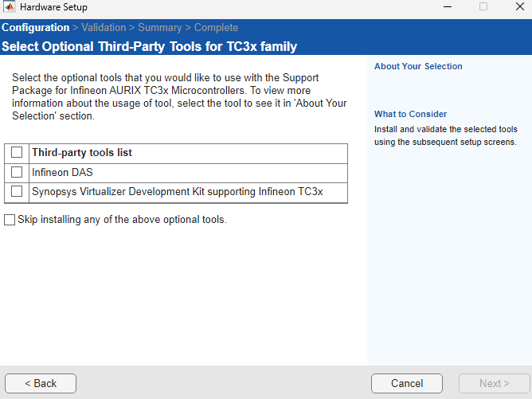This screenshot has width=532, height=399.
Task: Click the What to Consider heading
Action: point(410,114)
